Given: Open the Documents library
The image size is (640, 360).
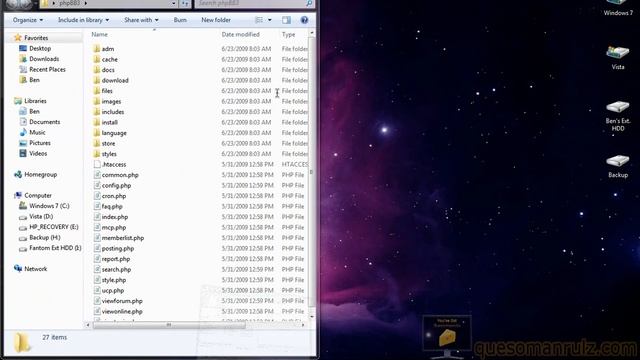Looking at the screenshot, I should [x=44, y=122].
